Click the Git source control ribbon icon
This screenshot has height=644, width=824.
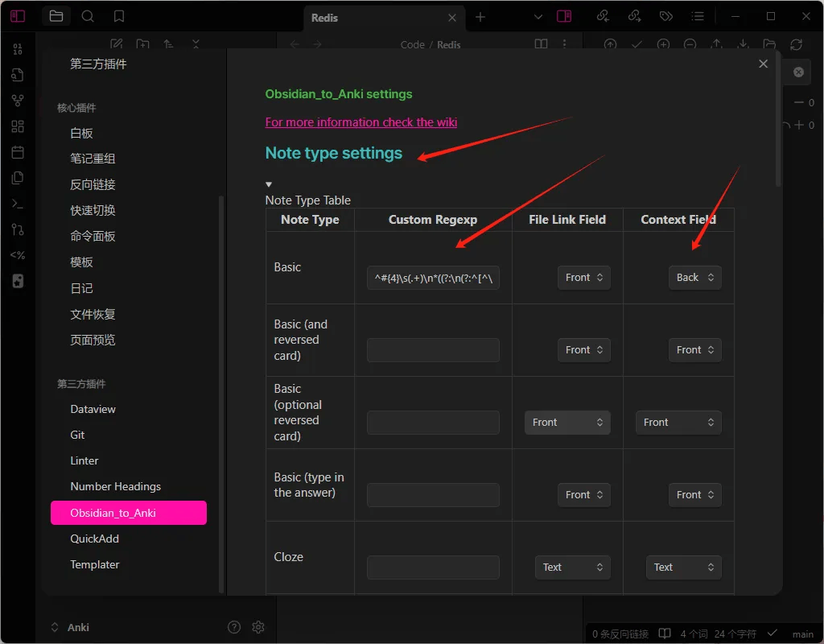18,229
